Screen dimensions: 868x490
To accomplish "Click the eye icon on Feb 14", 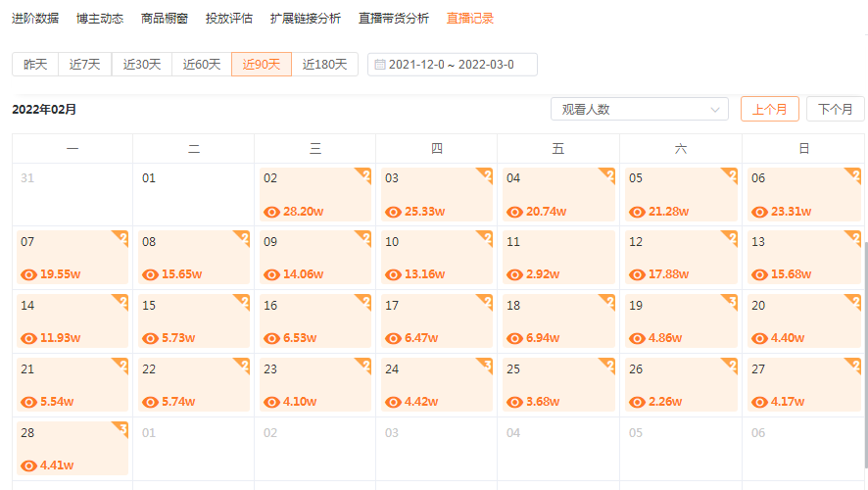I will click(28, 338).
